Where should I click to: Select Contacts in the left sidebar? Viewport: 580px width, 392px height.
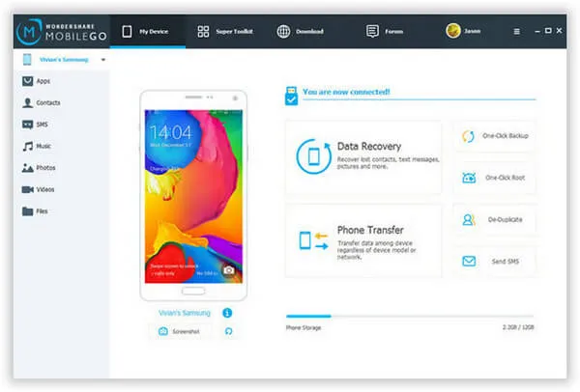point(47,102)
